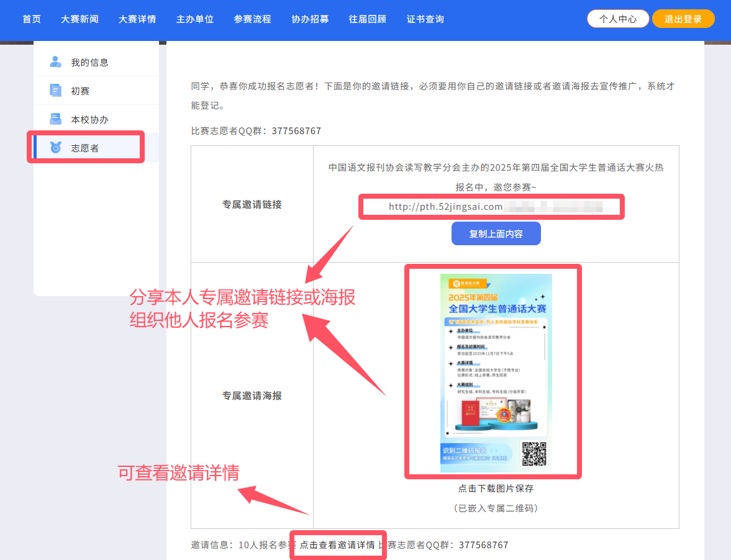Click 点击查看邀请详情 link
The width and height of the screenshot is (731, 560).
coord(337,545)
